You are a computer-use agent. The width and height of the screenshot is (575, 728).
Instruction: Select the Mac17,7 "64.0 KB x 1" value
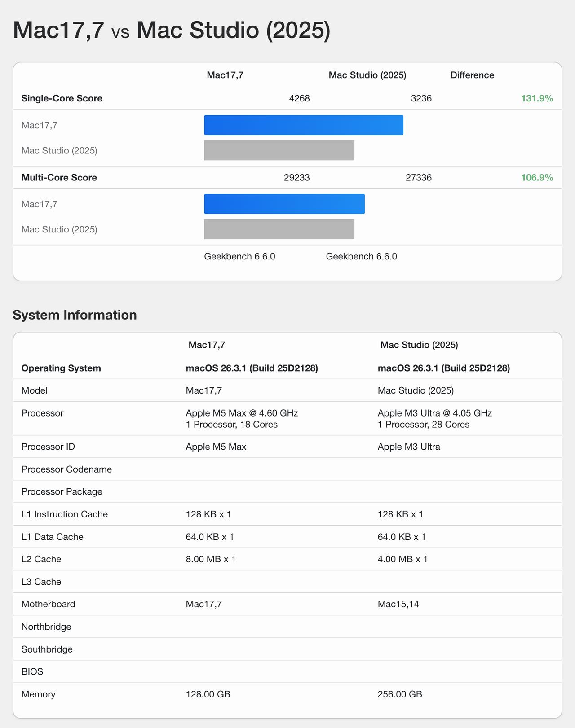point(210,537)
